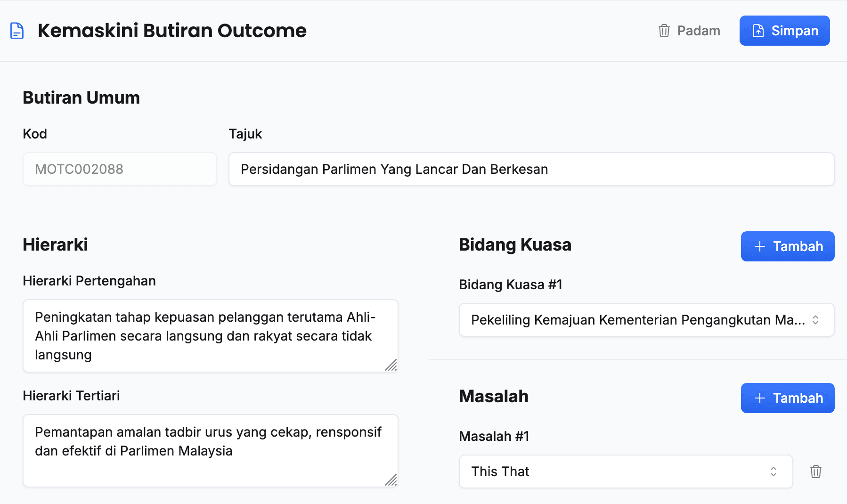This screenshot has height=504, width=847.
Task: Open the Bidang Kuasa #1 dropdown
Action: coord(636,320)
